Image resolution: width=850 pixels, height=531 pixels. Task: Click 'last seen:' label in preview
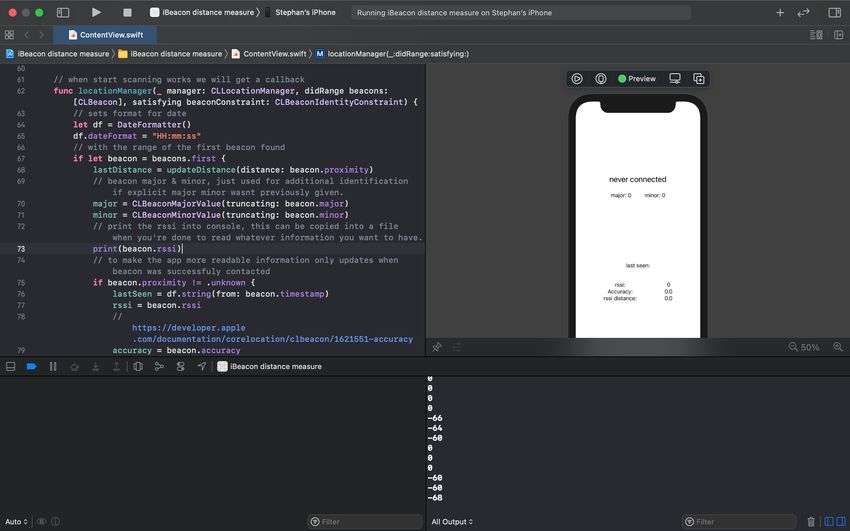pyautogui.click(x=638, y=266)
